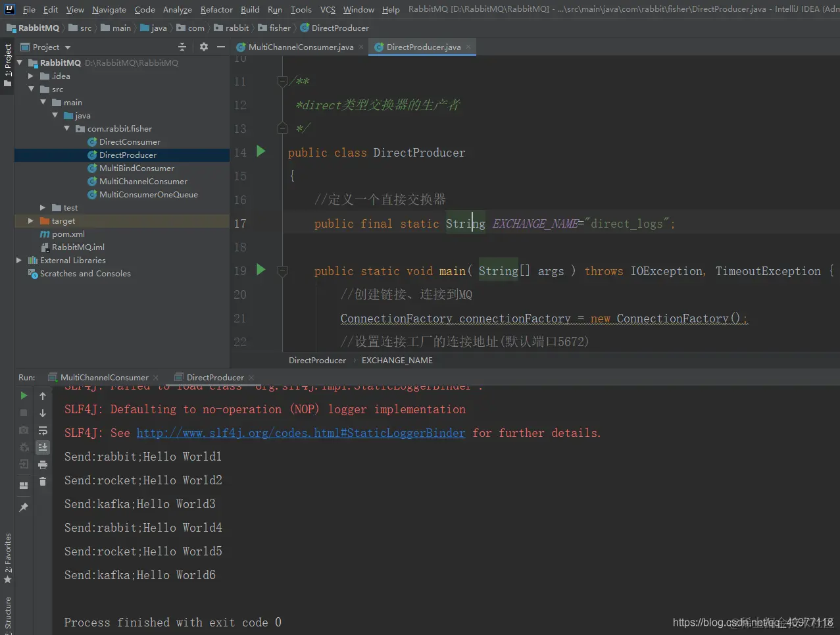
Task: Open the File menu
Action: click(x=29, y=9)
